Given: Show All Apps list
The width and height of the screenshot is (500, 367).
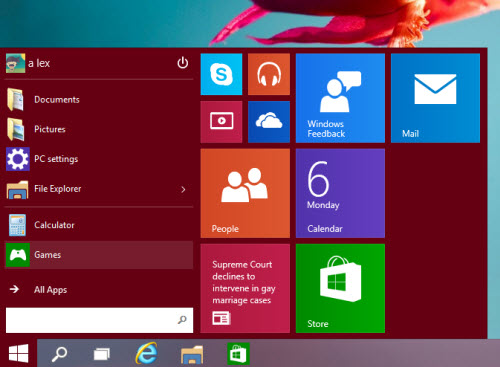Looking at the screenshot, I should point(99,289).
